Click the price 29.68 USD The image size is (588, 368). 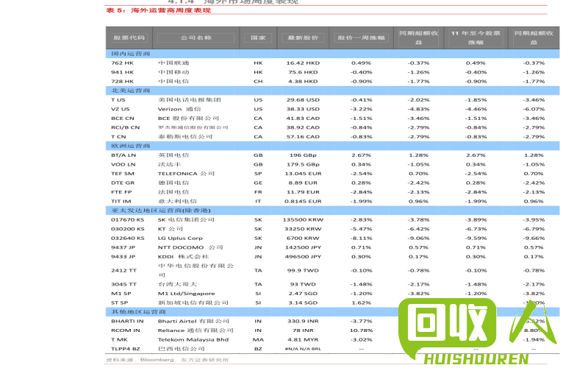(303, 100)
